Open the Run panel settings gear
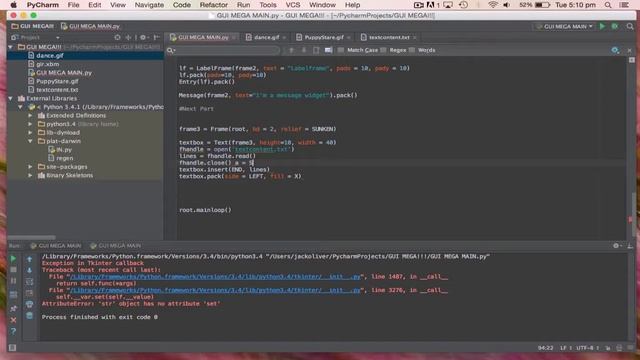Screen dimensions: 640x360 click(616, 246)
